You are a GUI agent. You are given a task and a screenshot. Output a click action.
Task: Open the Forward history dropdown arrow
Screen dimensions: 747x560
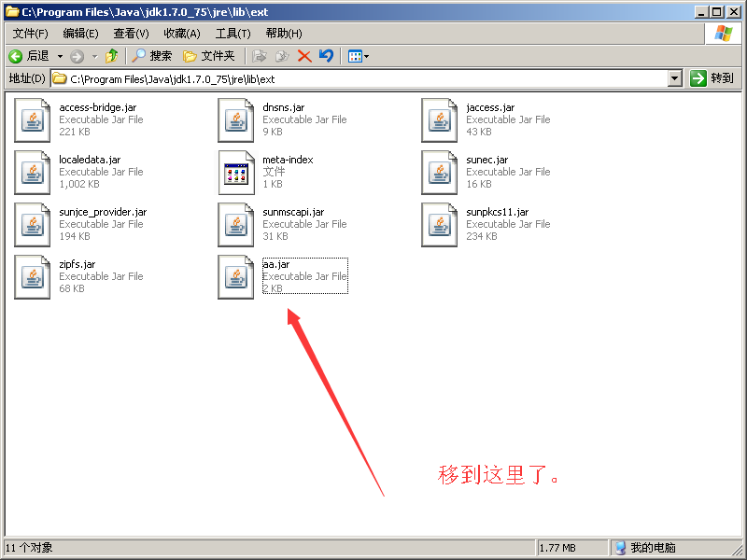95,57
